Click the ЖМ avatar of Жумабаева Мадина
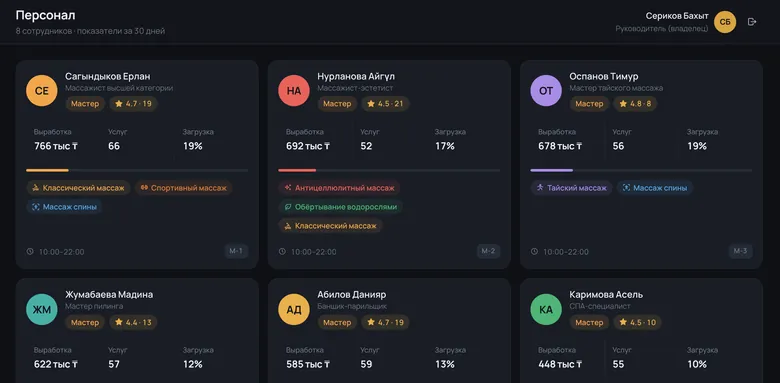 click(42, 309)
